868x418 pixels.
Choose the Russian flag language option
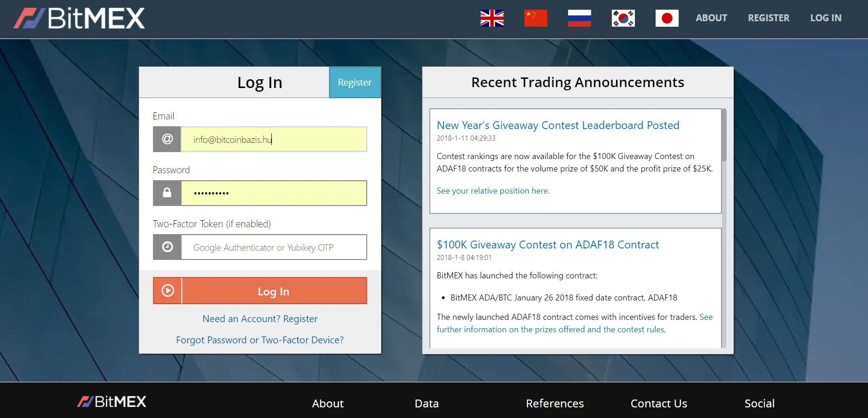(579, 18)
